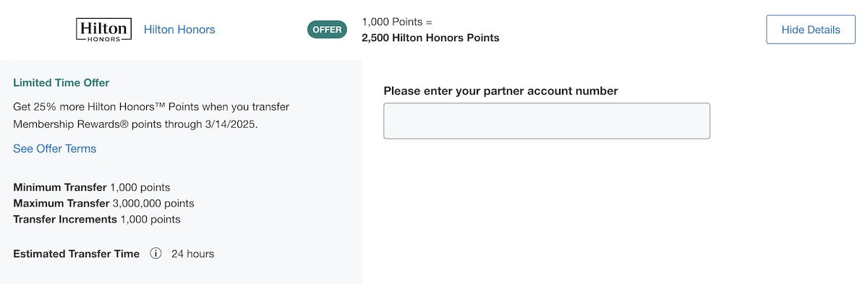Click the Limited Time Offer heading
This screenshot has width=868, height=284.
pos(61,83)
